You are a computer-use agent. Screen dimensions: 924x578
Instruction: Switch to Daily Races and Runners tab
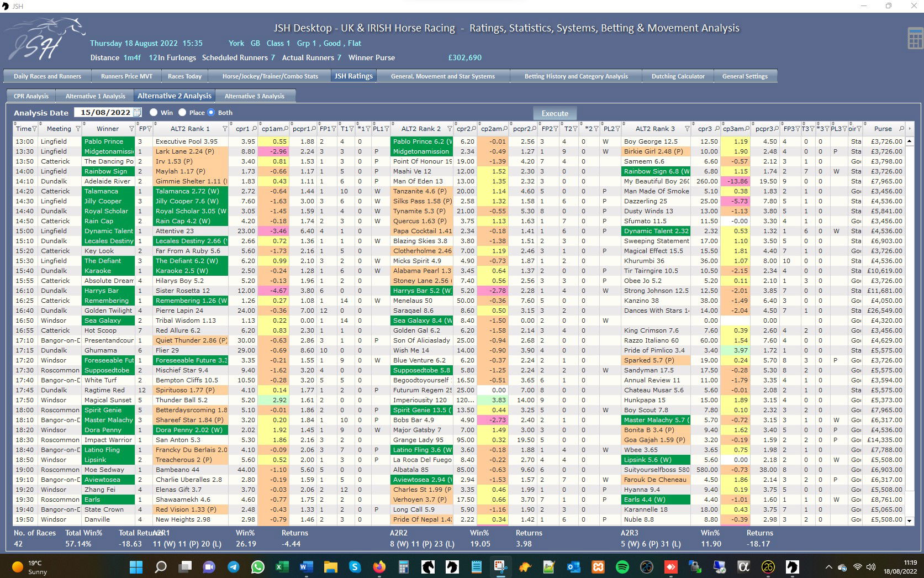click(47, 76)
